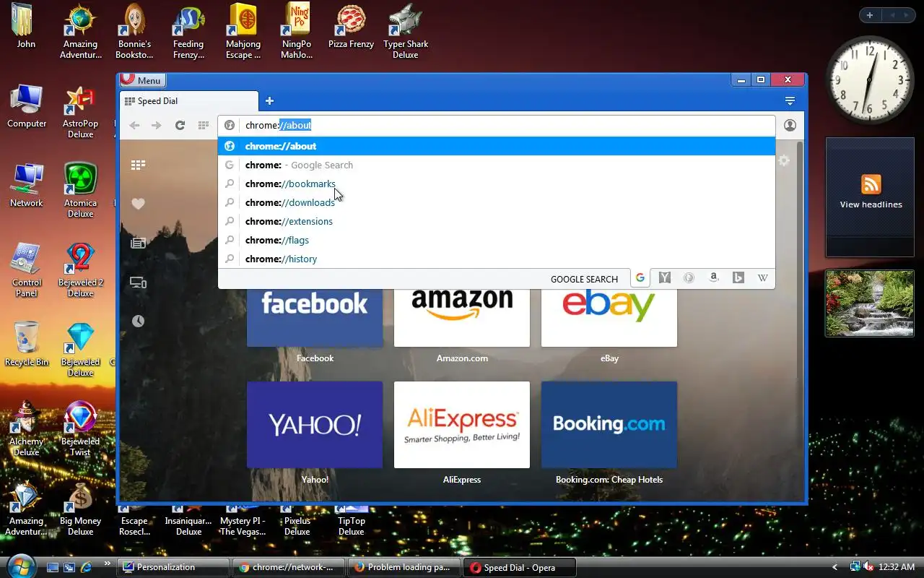The image size is (924, 578).
Task: Select chrome://history suggestion
Action: click(497, 259)
